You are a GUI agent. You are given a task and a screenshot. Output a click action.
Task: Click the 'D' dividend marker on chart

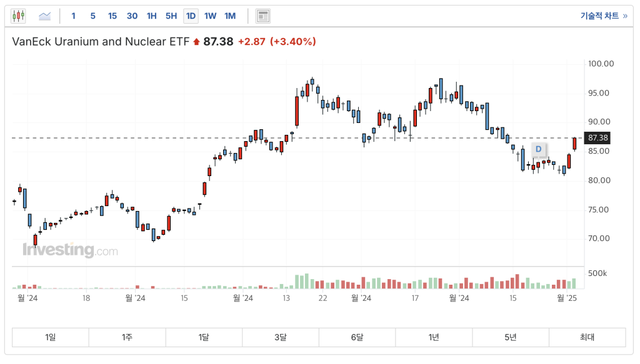pos(539,150)
